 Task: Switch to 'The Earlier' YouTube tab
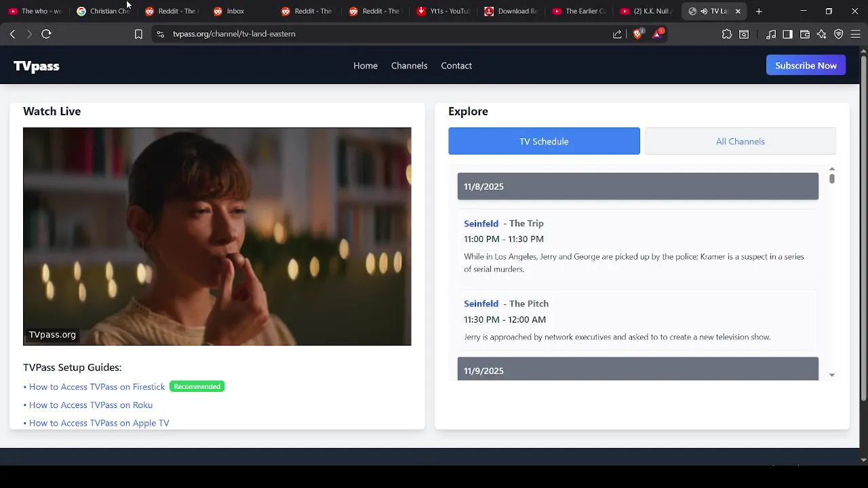(x=580, y=11)
